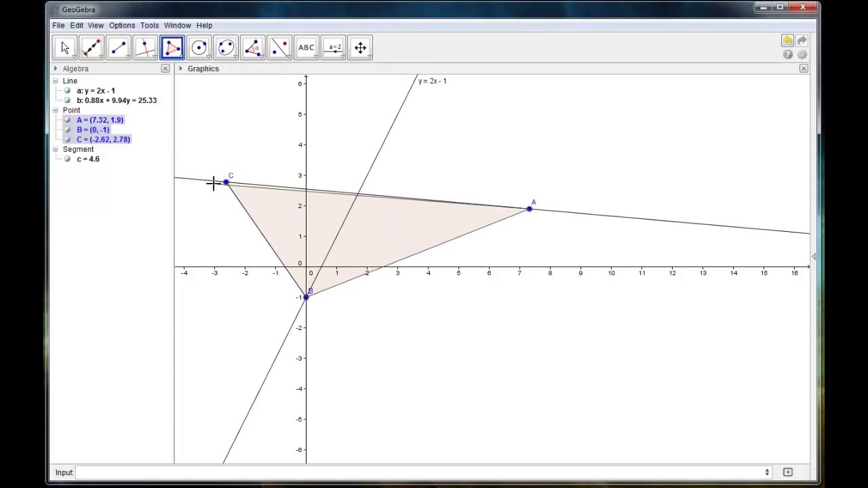The image size is (868, 488).
Task: Click point B in the Graphics view
Action: tap(307, 297)
